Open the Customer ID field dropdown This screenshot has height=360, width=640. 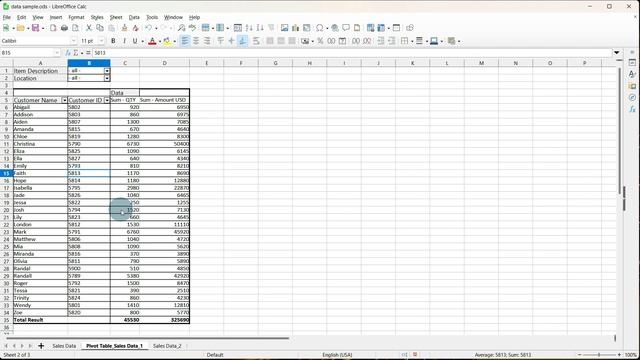coord(107,100)
